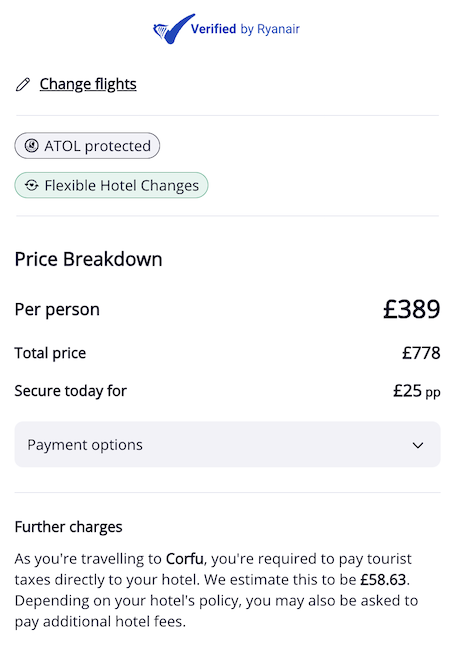The width and height of the screenshot is (454, 651).
Task: Expand the Payment options dropdown
Action: click(x=227, y=445)
